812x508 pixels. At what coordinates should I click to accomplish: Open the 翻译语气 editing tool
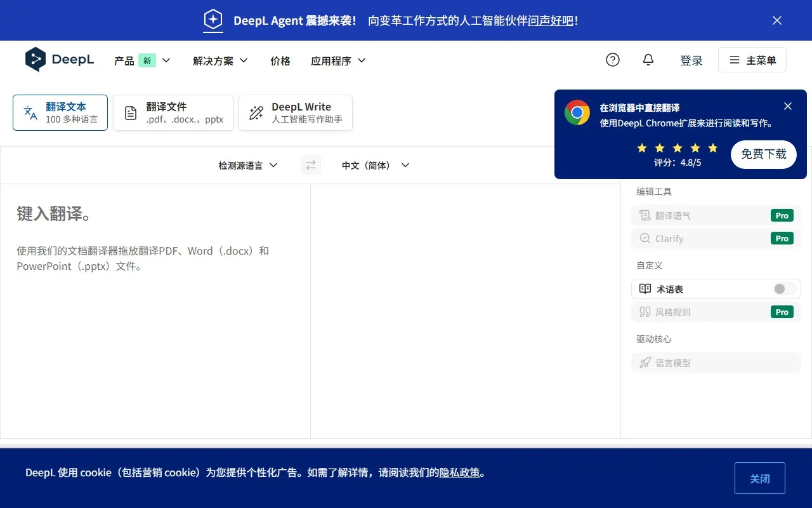[x=673, y=215]
